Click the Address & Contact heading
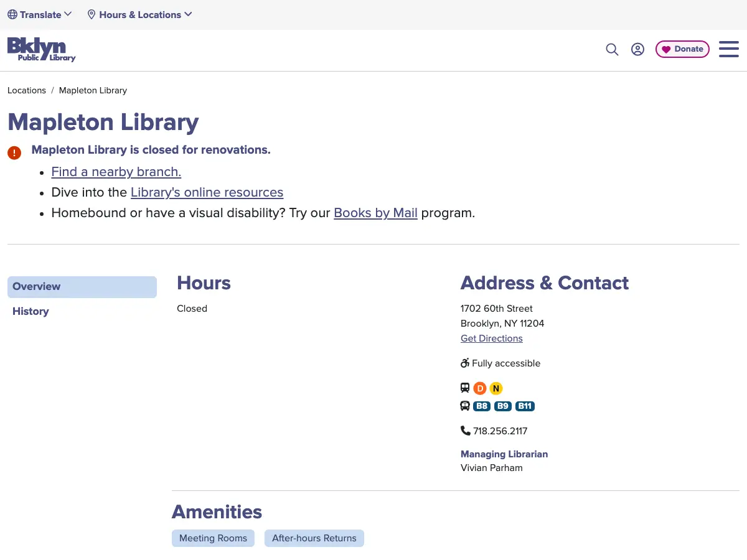 tap(545, 283)
